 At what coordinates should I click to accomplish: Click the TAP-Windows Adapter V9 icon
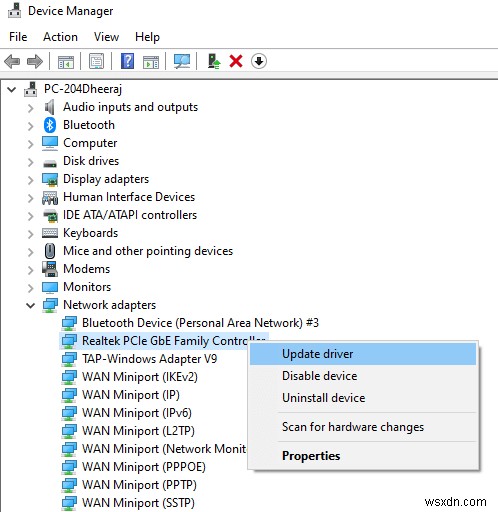69,359
